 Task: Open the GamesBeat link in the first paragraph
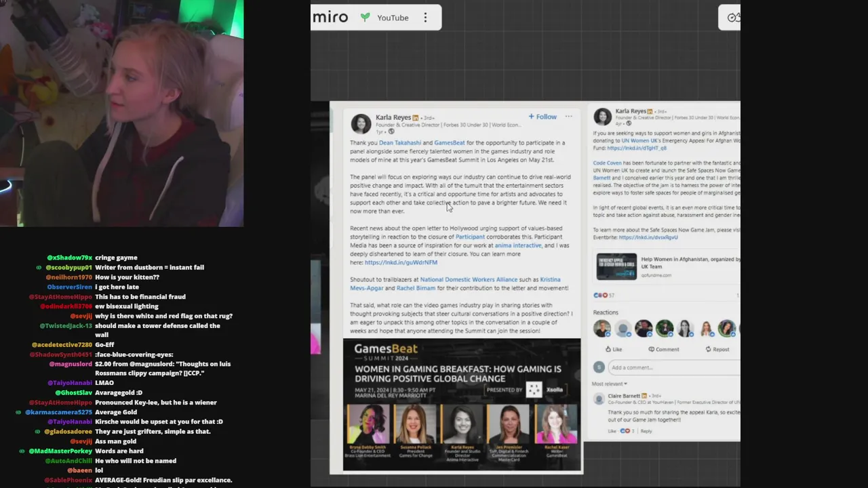[450, 143]
